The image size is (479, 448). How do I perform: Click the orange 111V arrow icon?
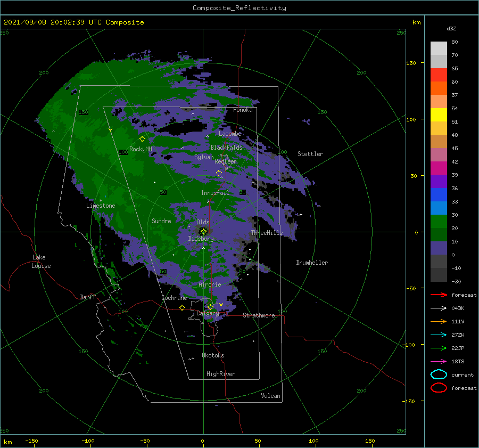pos(439,321)
